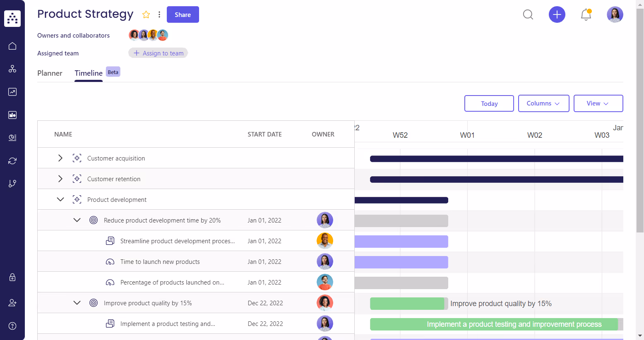Select the alignment network icon in the sidebar
This screenshot has width=644, height=340.
tap(12, 69)
